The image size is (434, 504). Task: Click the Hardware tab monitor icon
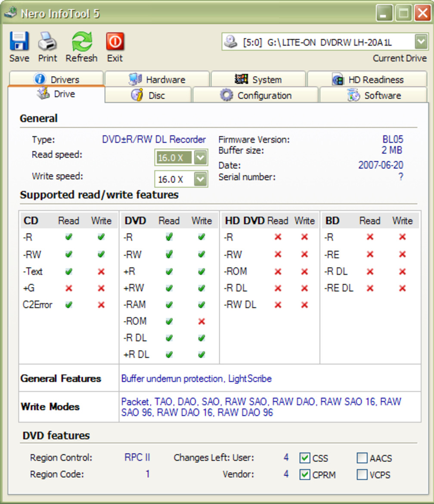[x=135, y=79]
